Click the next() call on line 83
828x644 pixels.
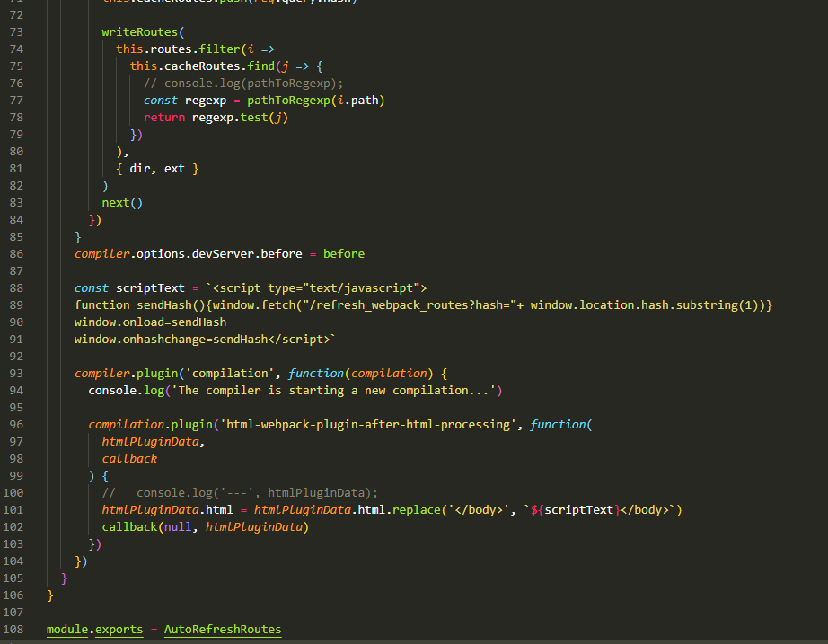point(122,203)
